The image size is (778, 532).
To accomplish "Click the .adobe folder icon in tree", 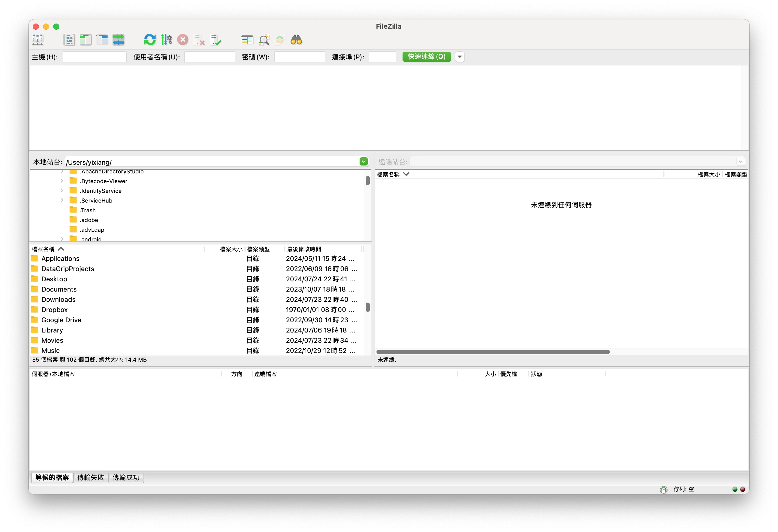I will click(73, 220).
